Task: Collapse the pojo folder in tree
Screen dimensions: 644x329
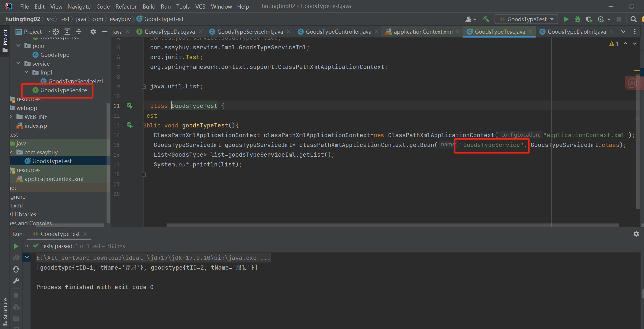Action: point(19,46)
